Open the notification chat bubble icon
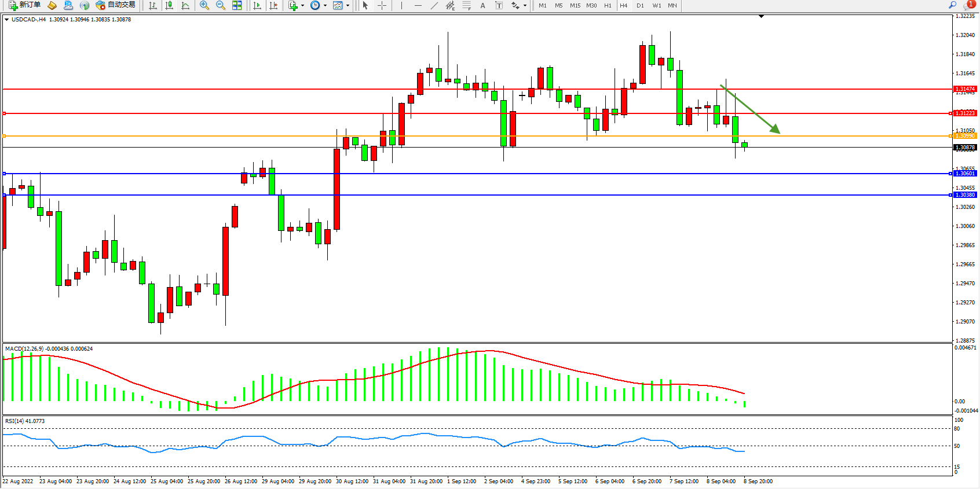This screenshot has height=489, width=980. (x=969, y=5)
